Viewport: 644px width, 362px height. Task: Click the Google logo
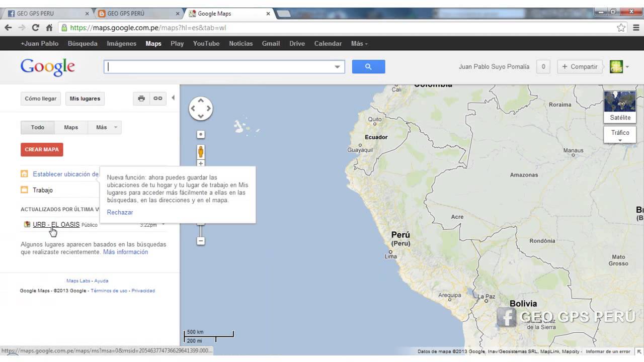pyautogui.click(x=48, y=67)
